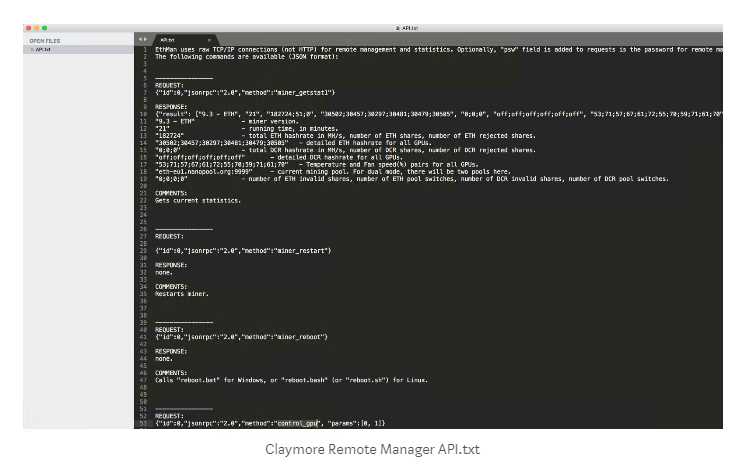Image resolution: width=739 pixels, height=470 pixels.
Task: Click the 'Restarts miner.' comment line
Action: pyautogui.click(x=182, y=294)
